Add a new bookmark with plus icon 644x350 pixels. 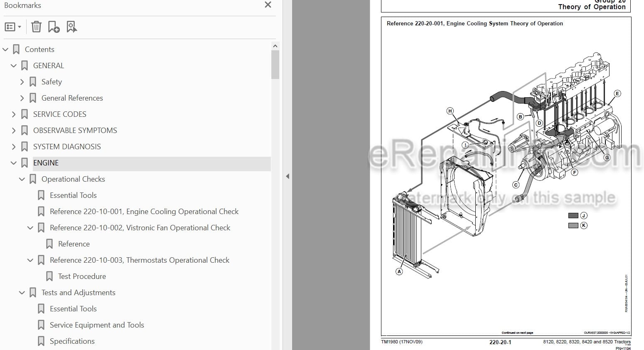54,27
